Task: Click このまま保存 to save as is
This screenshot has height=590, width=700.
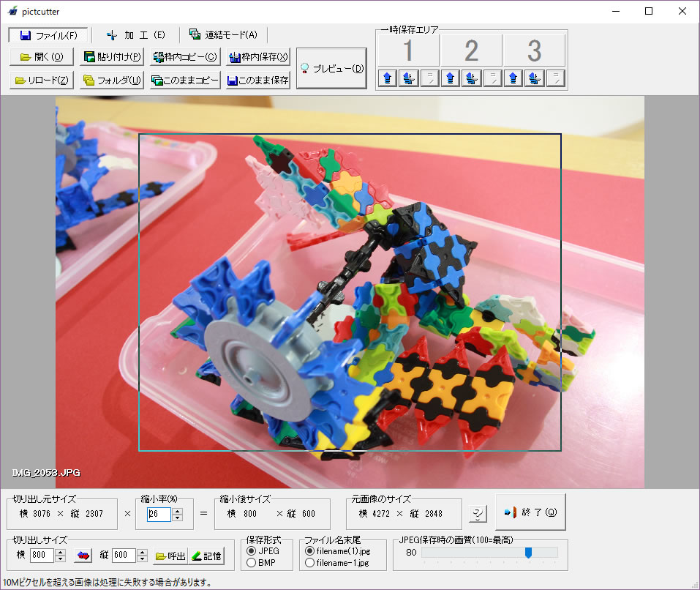Action: (258, 81)
